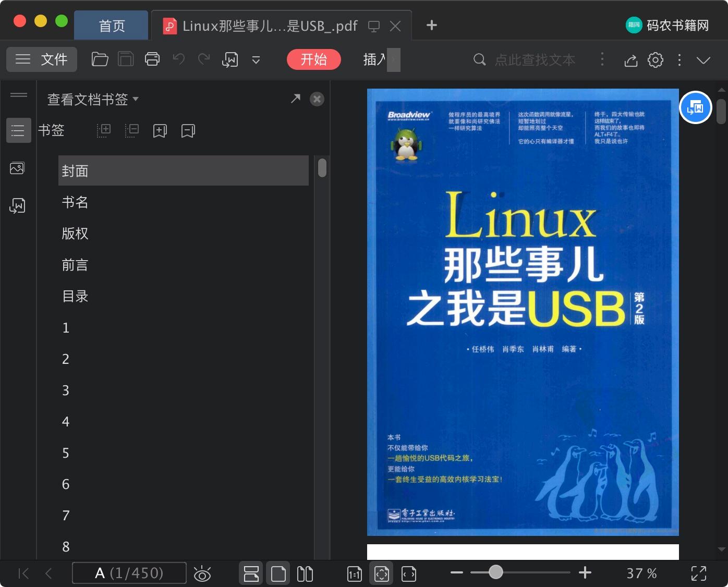Click the Linux book cover page
Viewport: 728px width, 587px height.
pyautogui.click(x=523, y=312)
